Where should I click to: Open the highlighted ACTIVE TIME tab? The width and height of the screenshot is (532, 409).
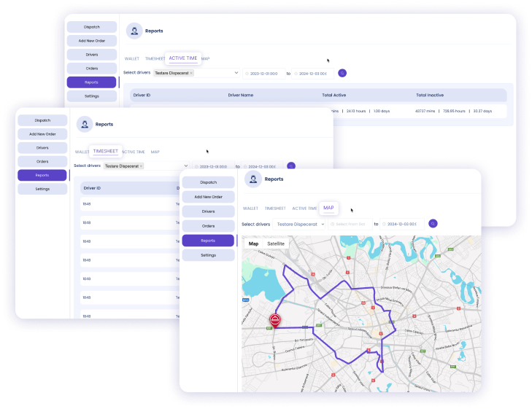pyautogui.click(x=183, y=58)
